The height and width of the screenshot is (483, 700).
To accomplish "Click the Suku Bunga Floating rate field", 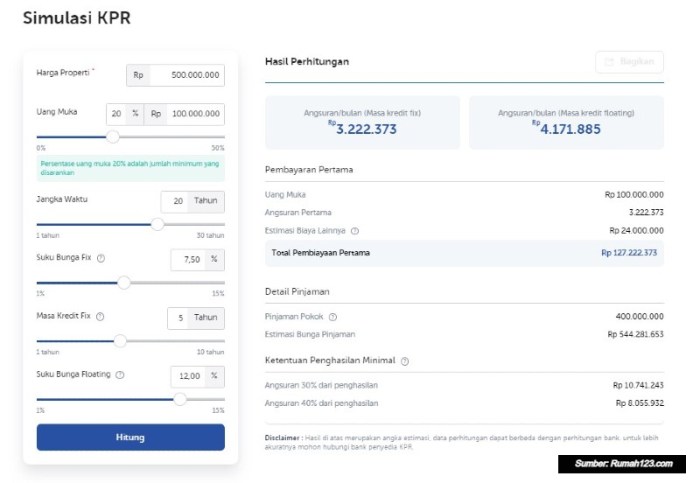I will coord(189,376).
